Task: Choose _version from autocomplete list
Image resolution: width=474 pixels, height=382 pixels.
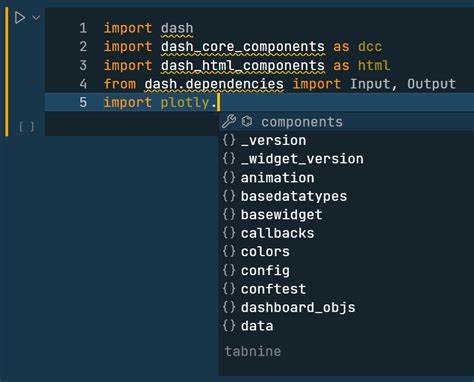Action: [346, 140]
